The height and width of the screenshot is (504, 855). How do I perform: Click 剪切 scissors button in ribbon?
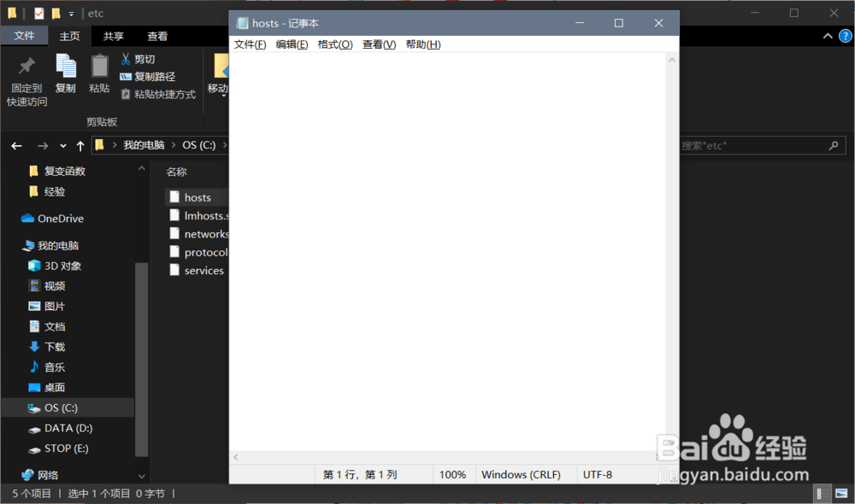point(138,59)
